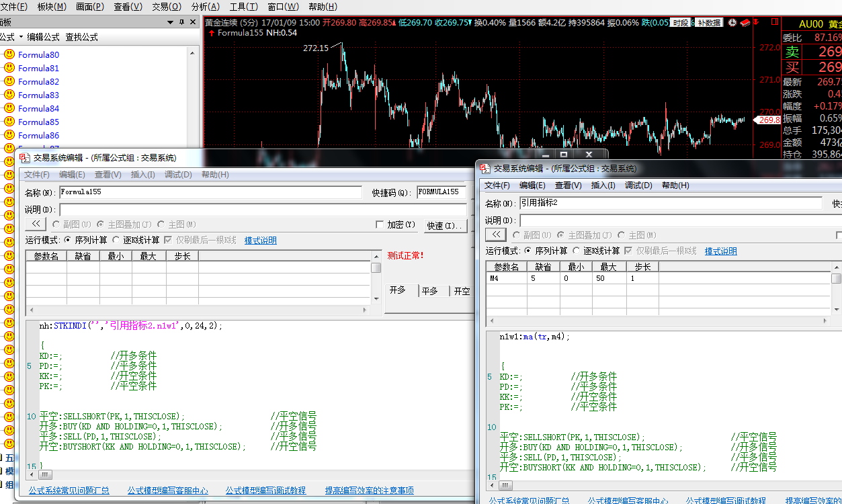
Task: Open 模式说明 link in Formula155 editor
Action: (x=260, y=240)
